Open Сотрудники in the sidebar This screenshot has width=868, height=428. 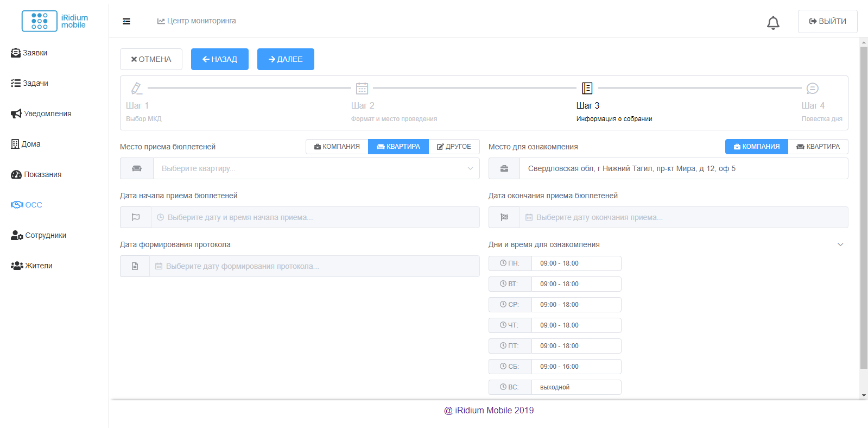[39, 235]
